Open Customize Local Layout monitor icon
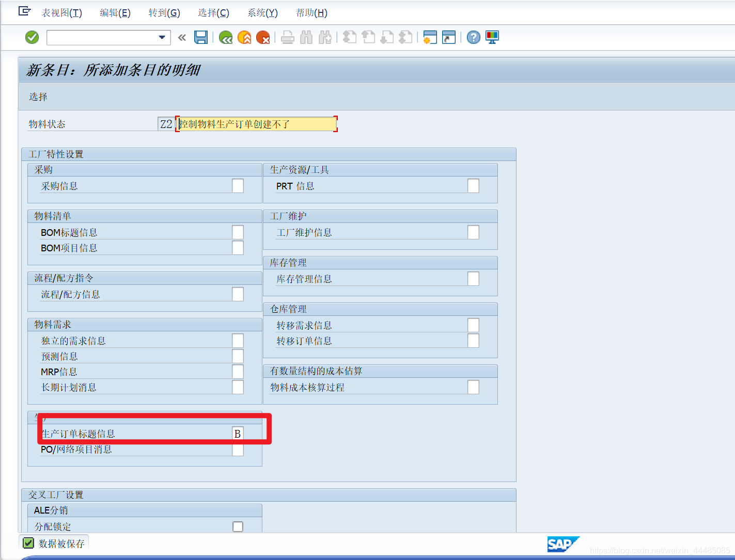The width and height of the screenshot is (735, 560). tap(492, 37)
